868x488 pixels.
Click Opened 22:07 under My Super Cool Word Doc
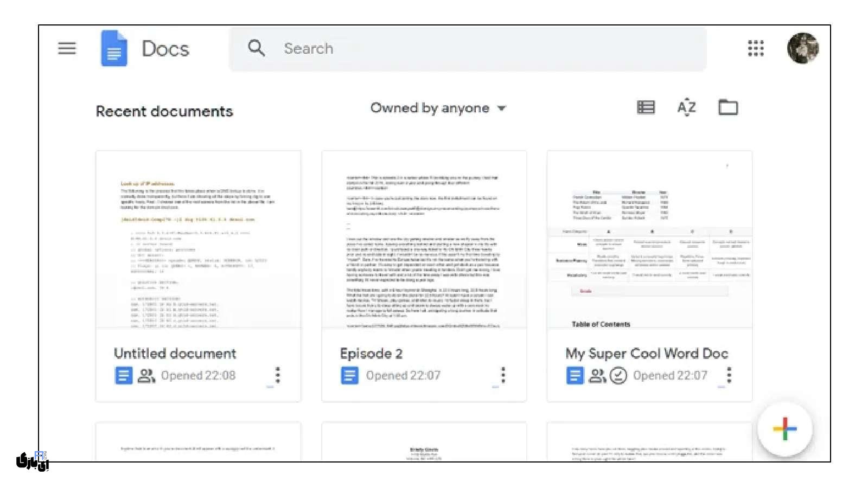coord(670,375)
